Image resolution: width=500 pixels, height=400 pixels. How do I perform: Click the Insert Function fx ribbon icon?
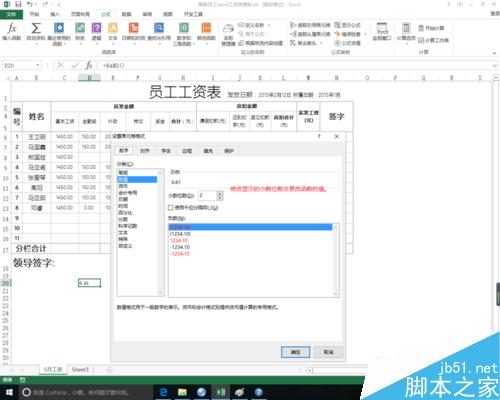(12, 32)
